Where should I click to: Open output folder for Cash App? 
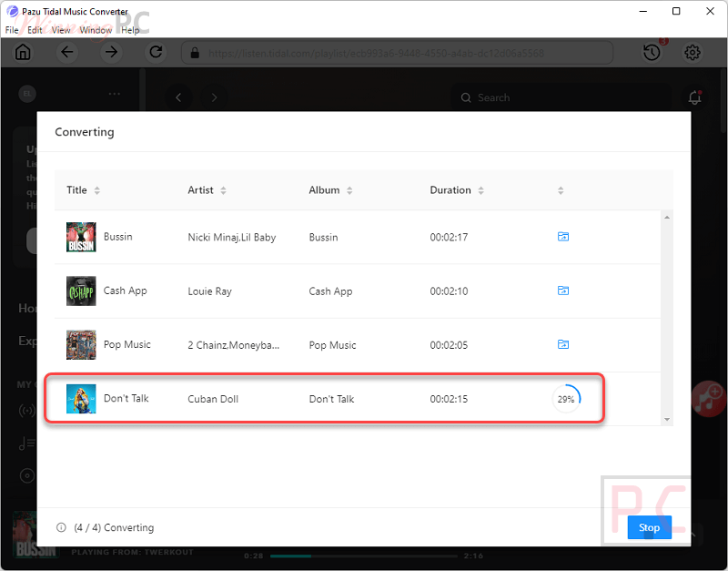pos(563,291)
